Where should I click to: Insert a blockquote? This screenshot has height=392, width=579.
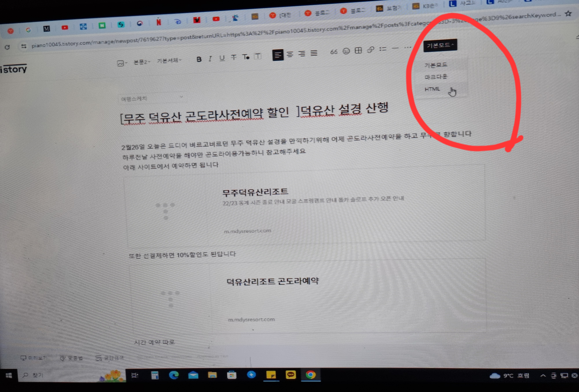point(334,52)
